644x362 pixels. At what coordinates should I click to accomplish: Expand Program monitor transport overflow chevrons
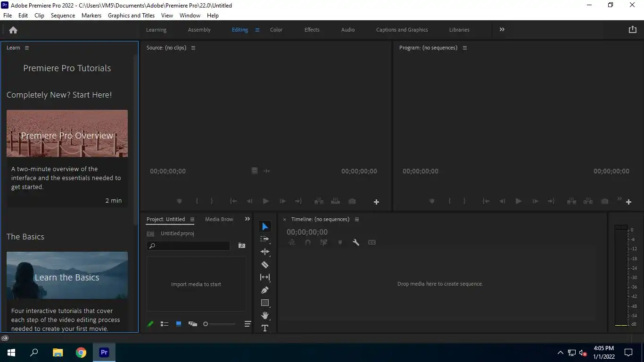(x=619, y=198)
